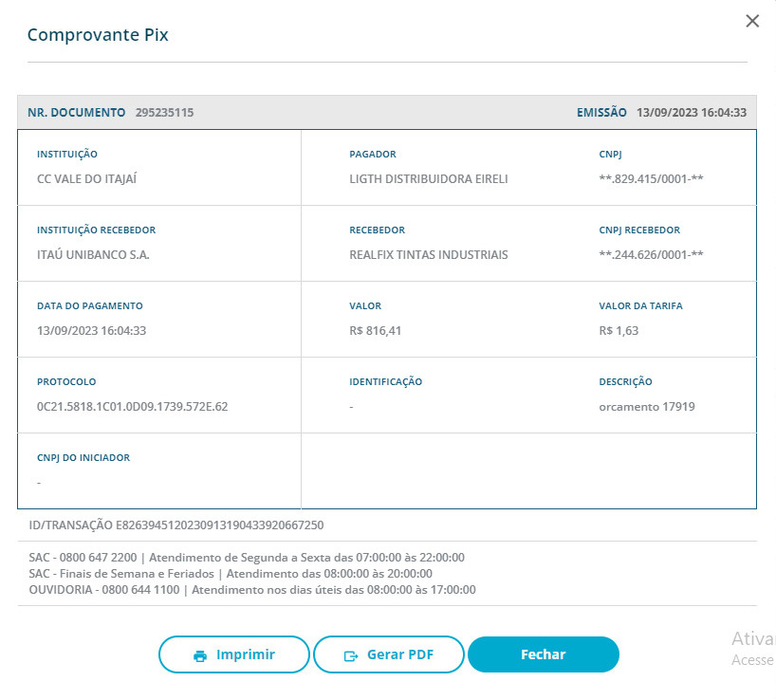Click the payer name LIGTH DISTRIBUIDORA EIRELI
The height and width of the screenshot is (700, 776).
(x=429, y=179)
